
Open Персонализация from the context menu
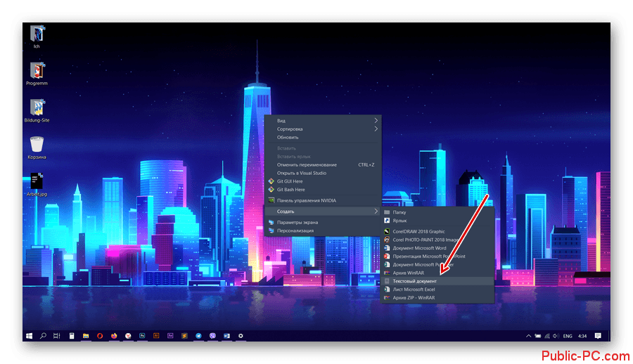click(x=295, y=230)
